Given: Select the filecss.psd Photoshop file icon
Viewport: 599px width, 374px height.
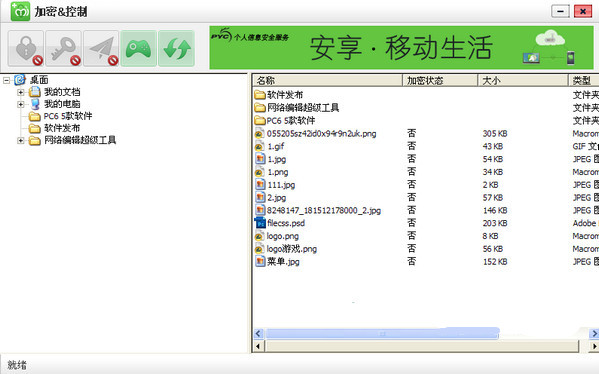Looking at the screenshot, I should click(x=260, y=223).
